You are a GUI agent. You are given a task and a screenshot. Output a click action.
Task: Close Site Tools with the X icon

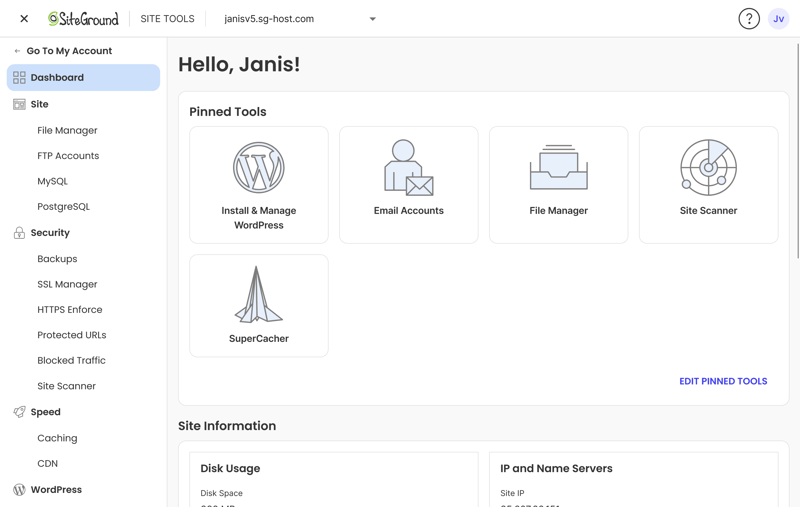[24, 19]
